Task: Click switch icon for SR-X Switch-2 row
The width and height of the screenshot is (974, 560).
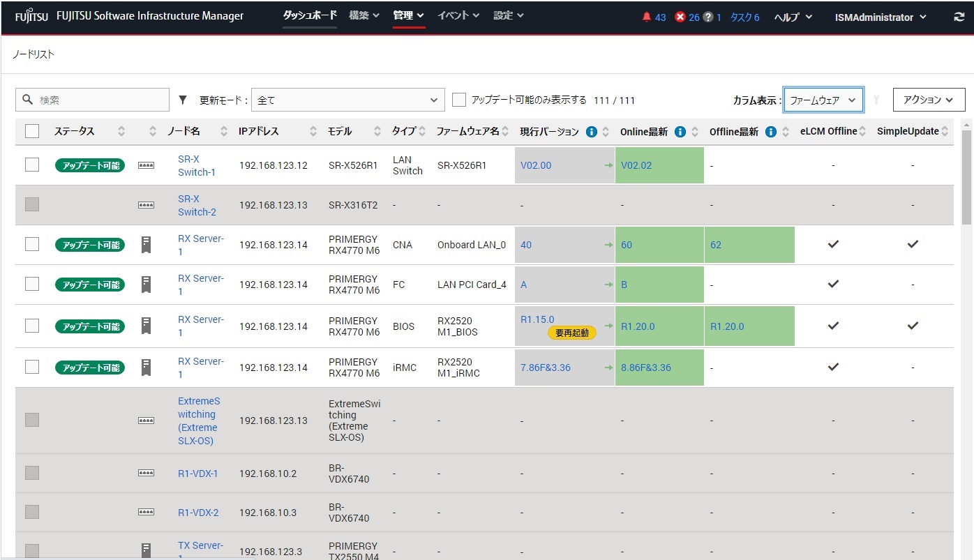Action: click(x=146, y=205)
